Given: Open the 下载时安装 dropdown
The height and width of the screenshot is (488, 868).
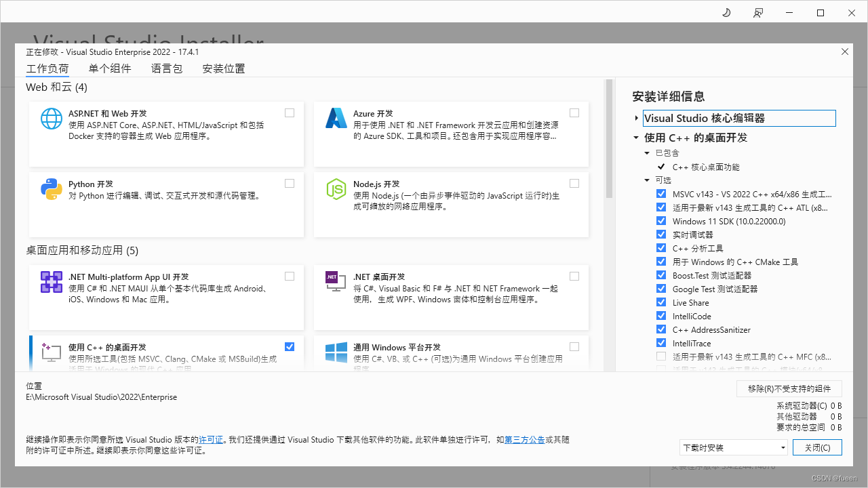Looking at the screenshot, I should point(734,447).
